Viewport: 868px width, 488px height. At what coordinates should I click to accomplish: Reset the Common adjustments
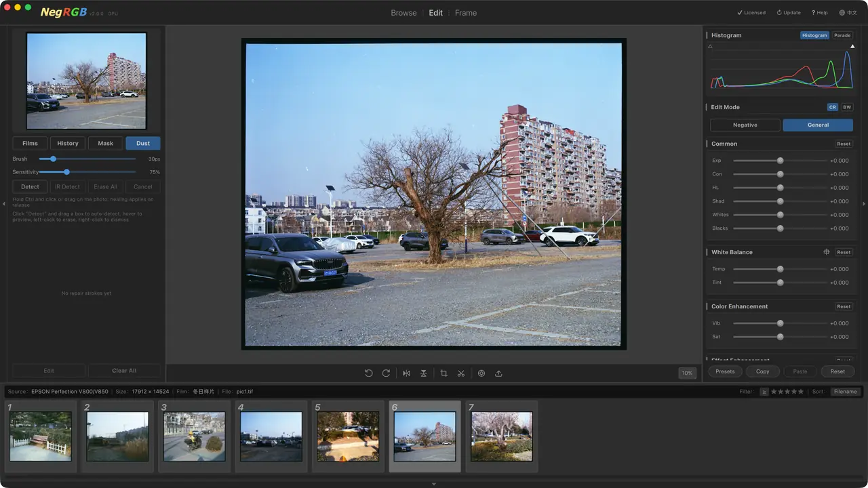pos(844,144)
